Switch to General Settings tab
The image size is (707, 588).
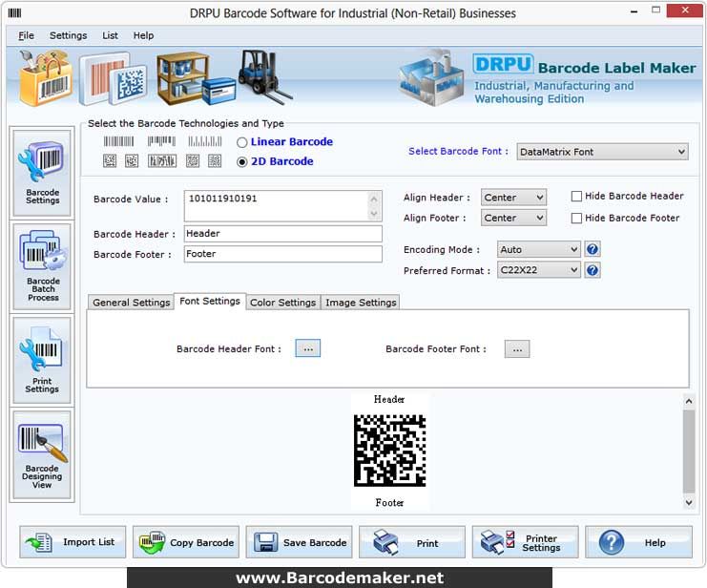tap(132, 303)
